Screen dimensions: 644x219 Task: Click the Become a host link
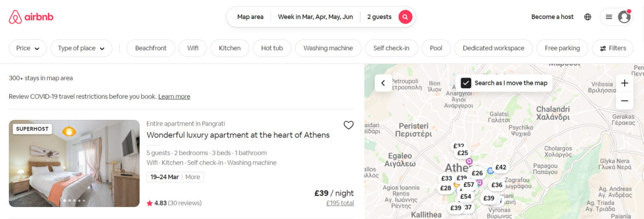click(552, 17)
